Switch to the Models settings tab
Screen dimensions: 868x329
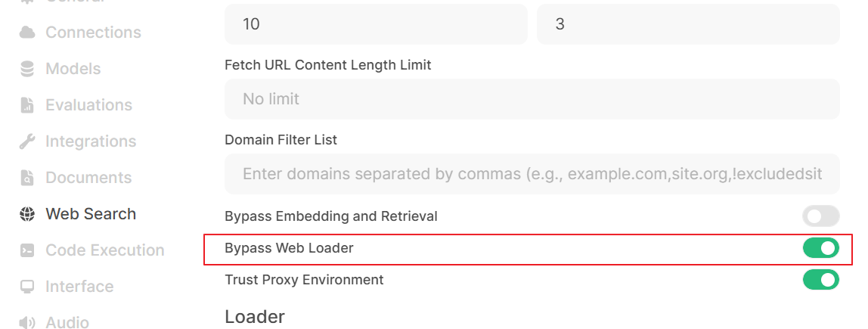73,69
